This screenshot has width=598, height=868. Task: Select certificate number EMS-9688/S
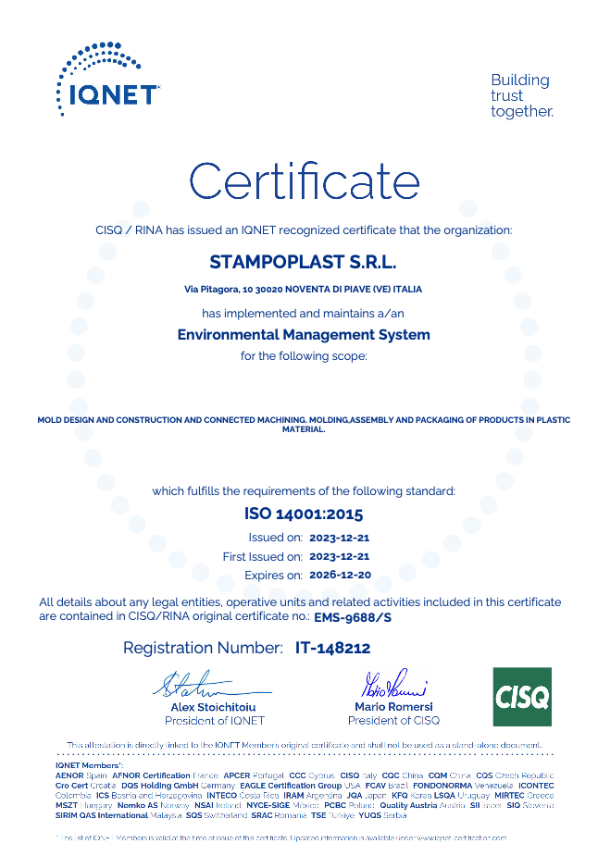[353, 617]
